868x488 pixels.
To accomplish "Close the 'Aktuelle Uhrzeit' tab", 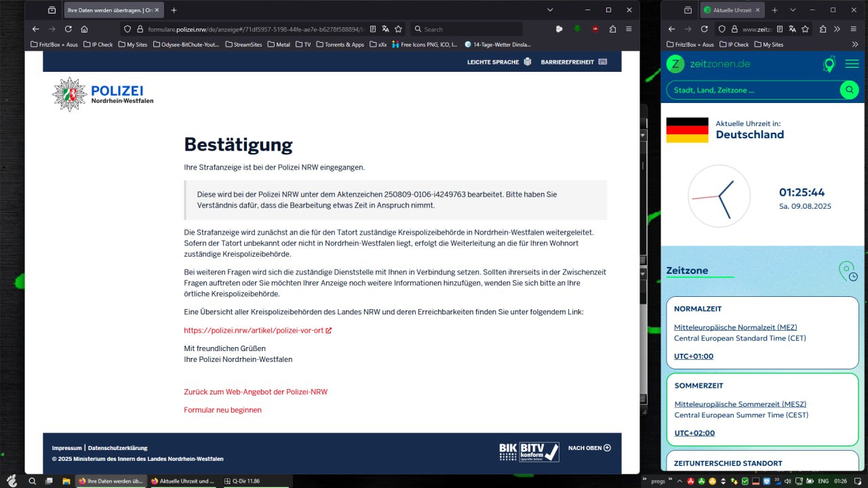I will [757, 10].
